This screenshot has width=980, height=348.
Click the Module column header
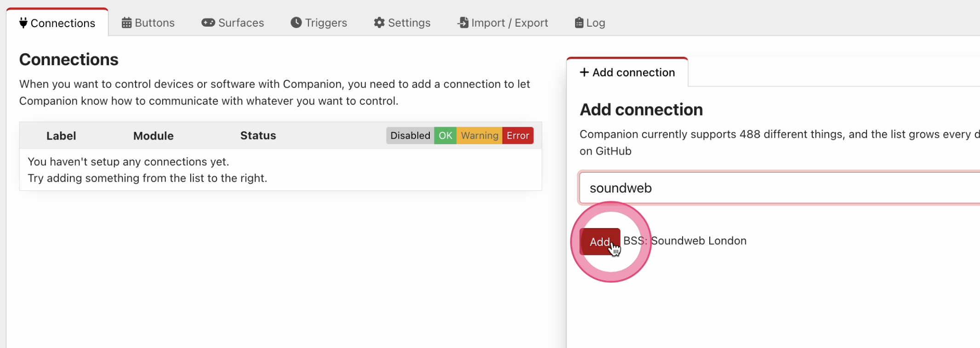coord(153,136)
